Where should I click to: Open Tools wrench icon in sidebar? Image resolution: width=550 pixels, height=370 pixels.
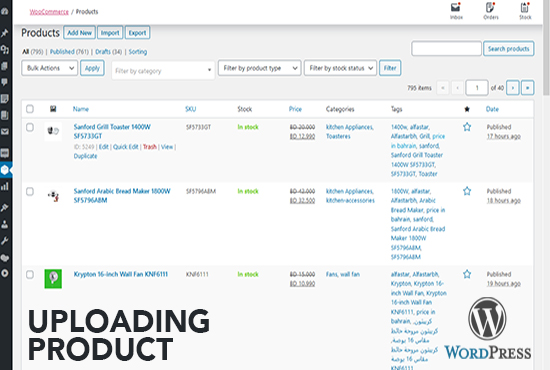point(5,241)
